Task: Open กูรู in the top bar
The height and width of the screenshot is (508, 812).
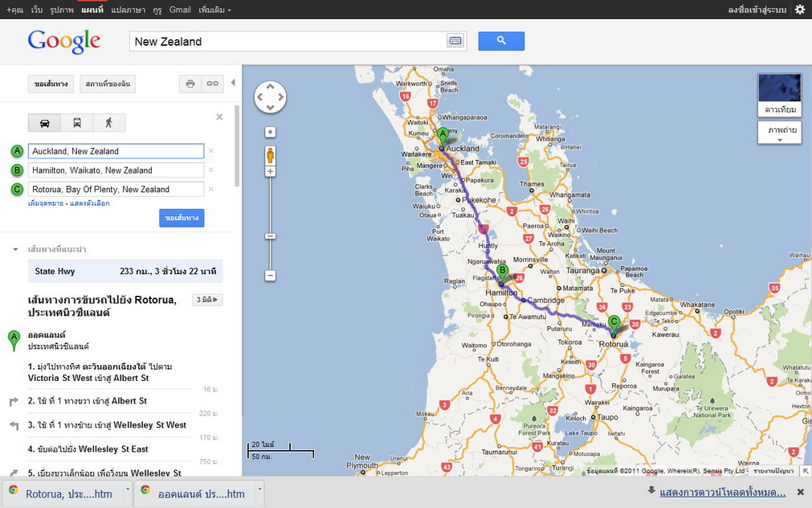Action: pos(157,10)
